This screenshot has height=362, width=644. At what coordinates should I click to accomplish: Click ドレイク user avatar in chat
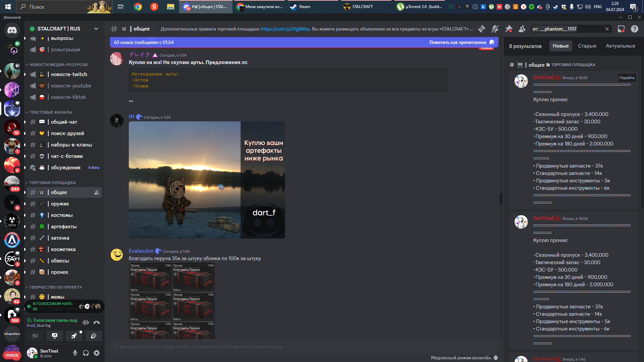coord(117,59)
